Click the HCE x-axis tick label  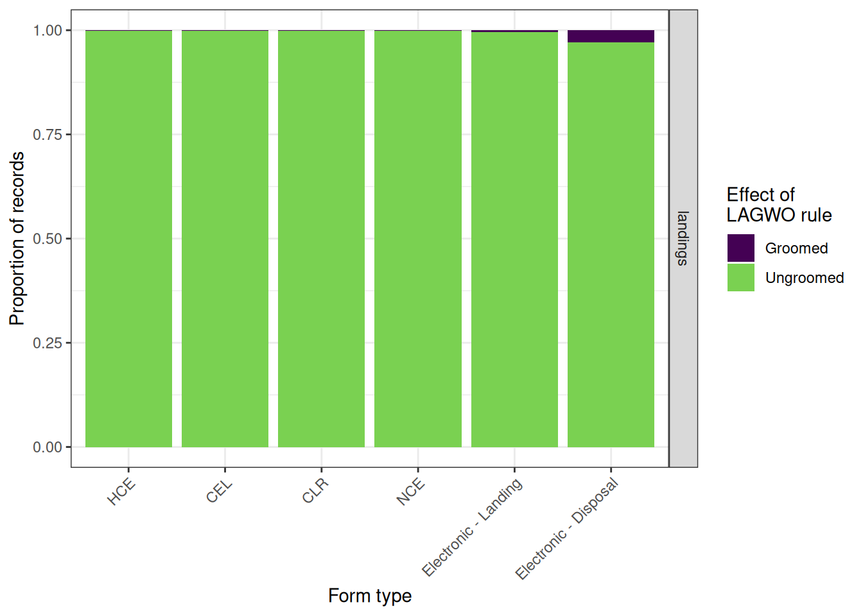coord(121,492)
